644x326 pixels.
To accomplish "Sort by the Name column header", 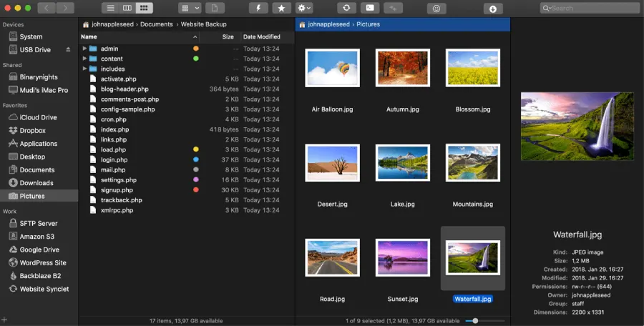I will pyautogui.click(x=140, y=36).
